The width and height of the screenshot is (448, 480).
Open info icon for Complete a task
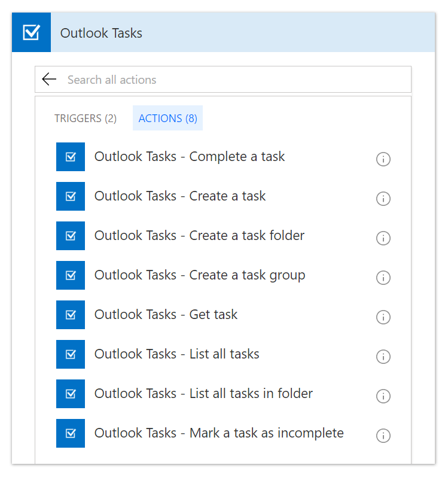(x=383, y=159)
